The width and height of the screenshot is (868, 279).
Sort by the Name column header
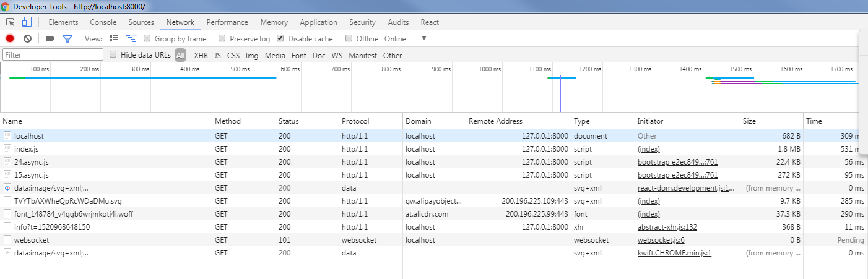pyautogui.click(x=106, y=121)
